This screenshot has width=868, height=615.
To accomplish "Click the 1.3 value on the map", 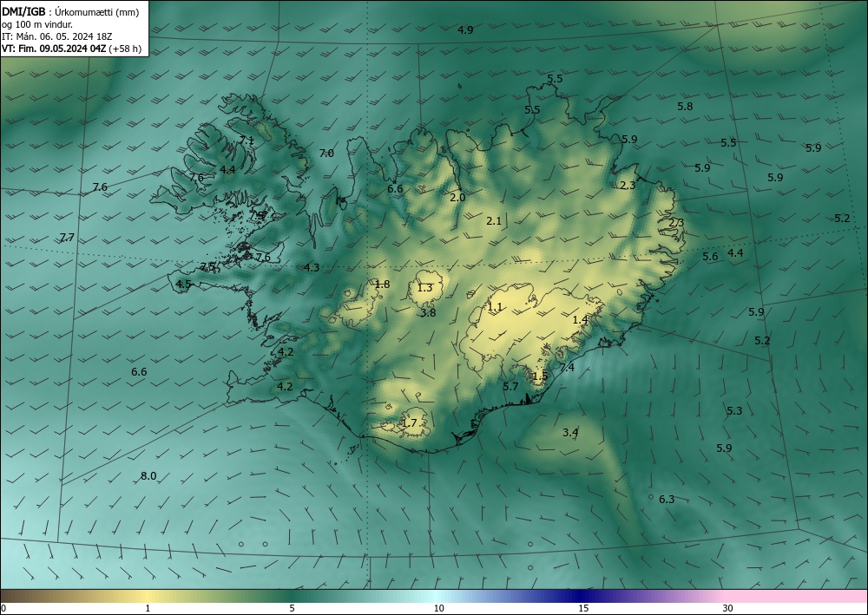I will coord(424,288).
